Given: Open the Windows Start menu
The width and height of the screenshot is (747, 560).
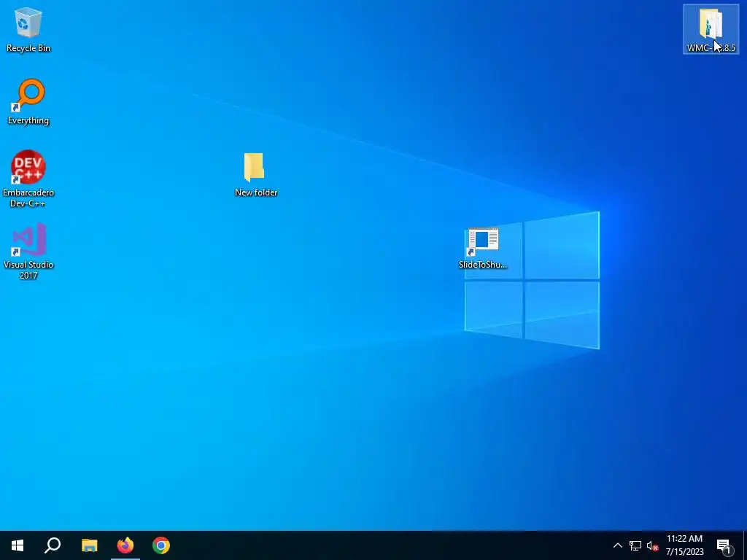Looking at the screenshot, I should pos(18,545).
